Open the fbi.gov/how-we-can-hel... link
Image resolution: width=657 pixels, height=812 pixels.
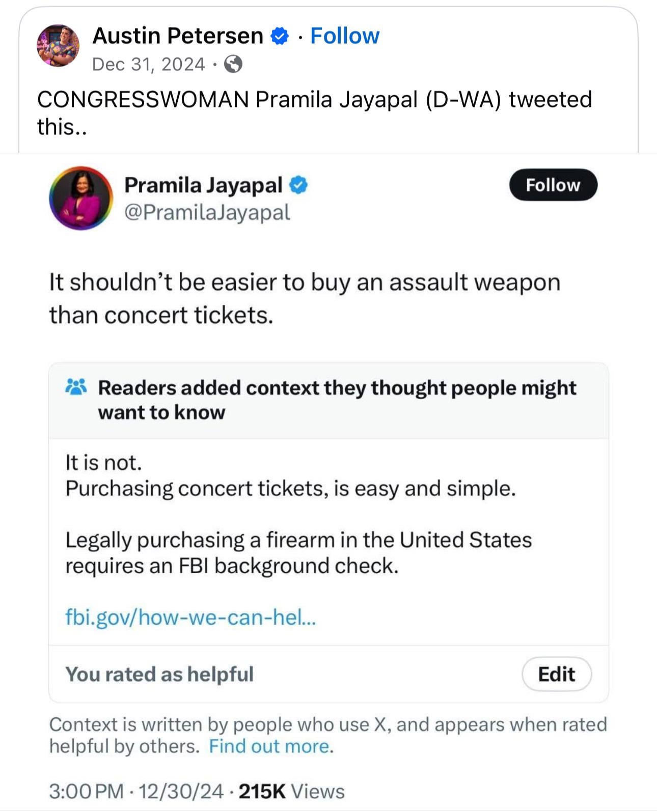(x=191, y=617)
